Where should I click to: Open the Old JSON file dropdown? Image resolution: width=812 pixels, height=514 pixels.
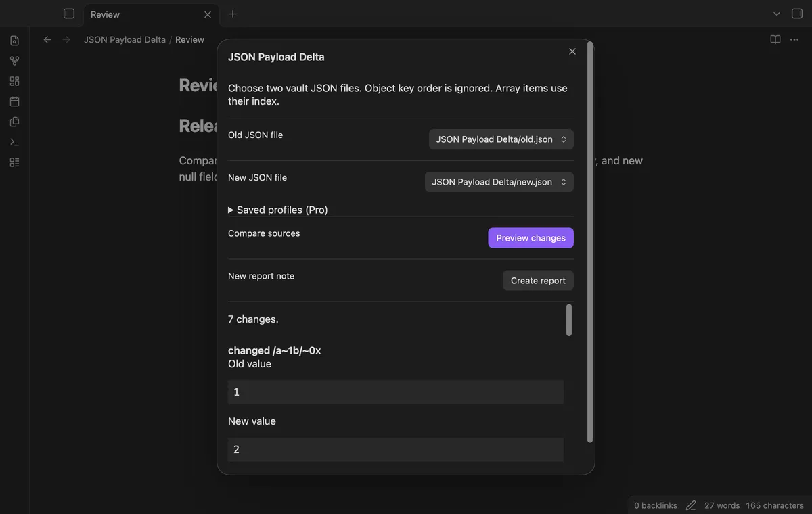[501, 139]
